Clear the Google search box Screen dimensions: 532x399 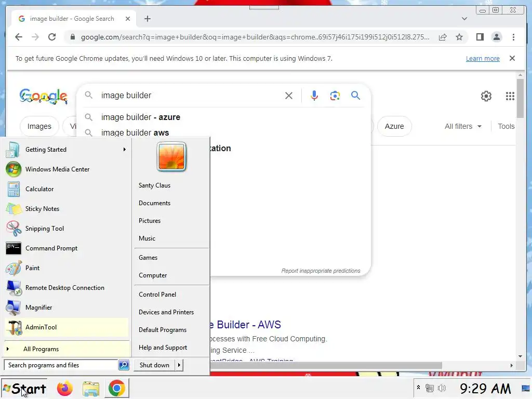pyautogui.click(x=289, y=96)
